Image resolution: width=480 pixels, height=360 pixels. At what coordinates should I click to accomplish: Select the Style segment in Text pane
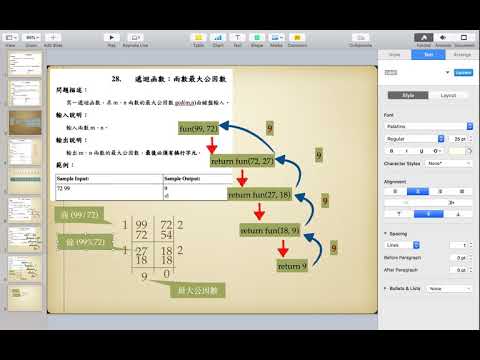(x=408, y=96)
